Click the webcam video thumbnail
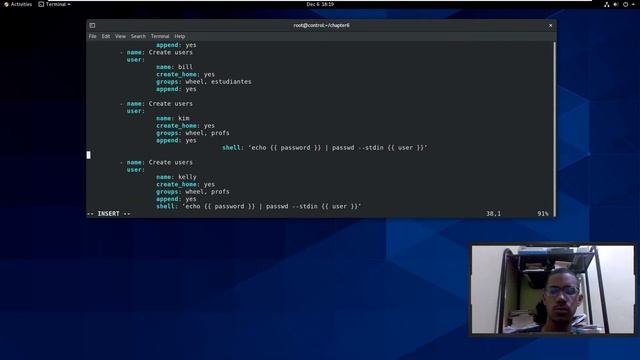 [x=553, y=289]
